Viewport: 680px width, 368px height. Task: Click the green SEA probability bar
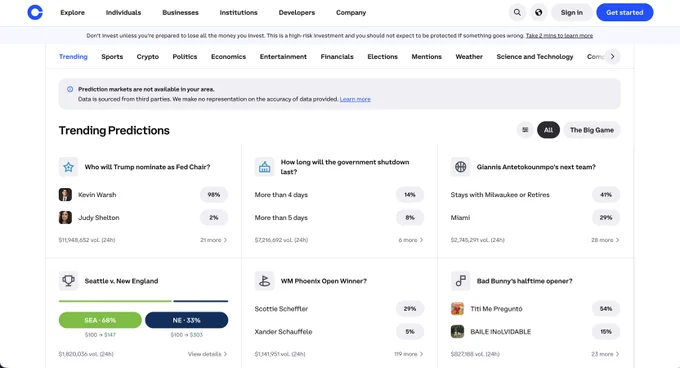coord(115,301)
